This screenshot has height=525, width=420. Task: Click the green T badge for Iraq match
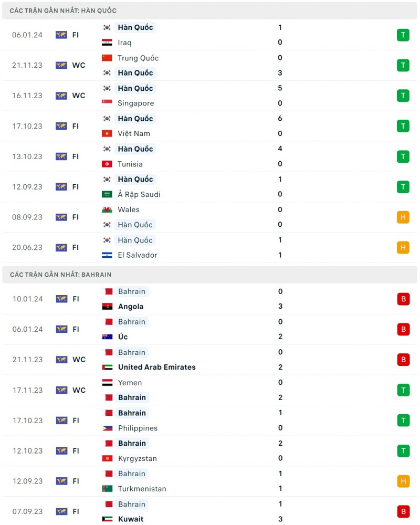tap(403, 35)
